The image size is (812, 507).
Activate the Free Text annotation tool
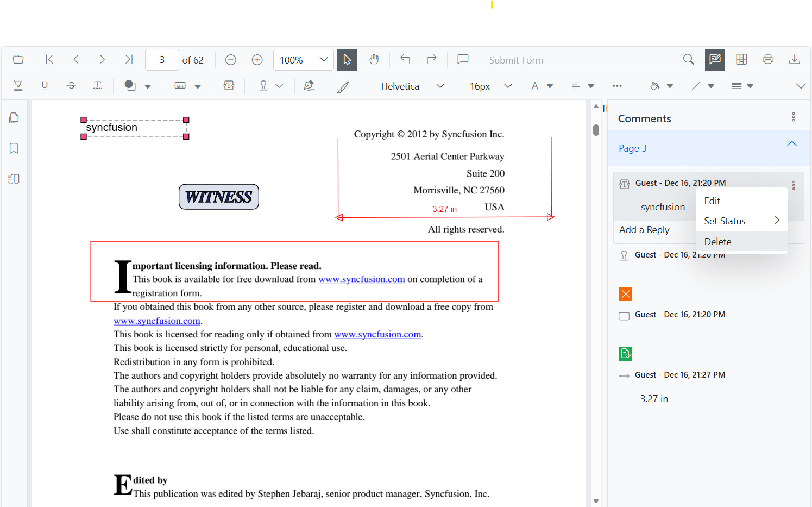[229, 86]
